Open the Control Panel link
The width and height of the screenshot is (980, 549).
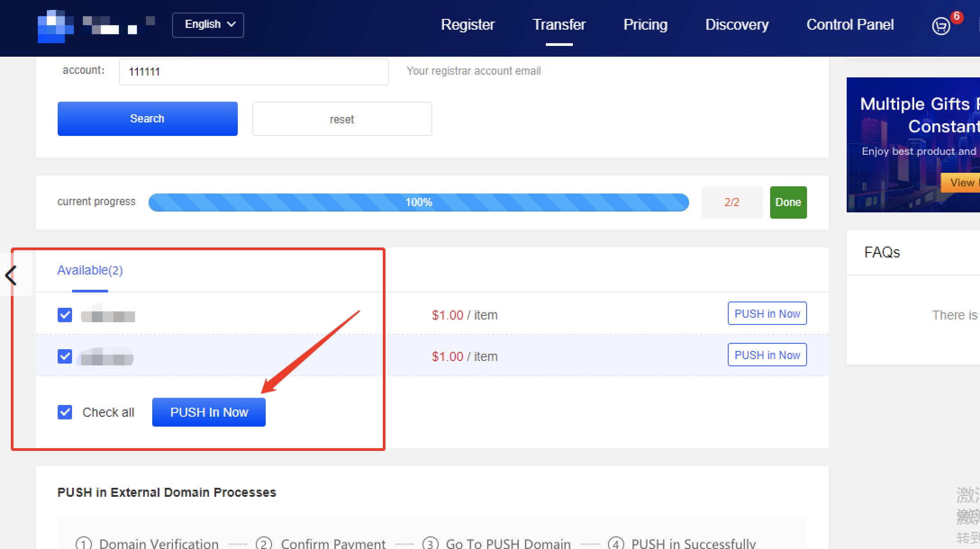pos(850,25)
